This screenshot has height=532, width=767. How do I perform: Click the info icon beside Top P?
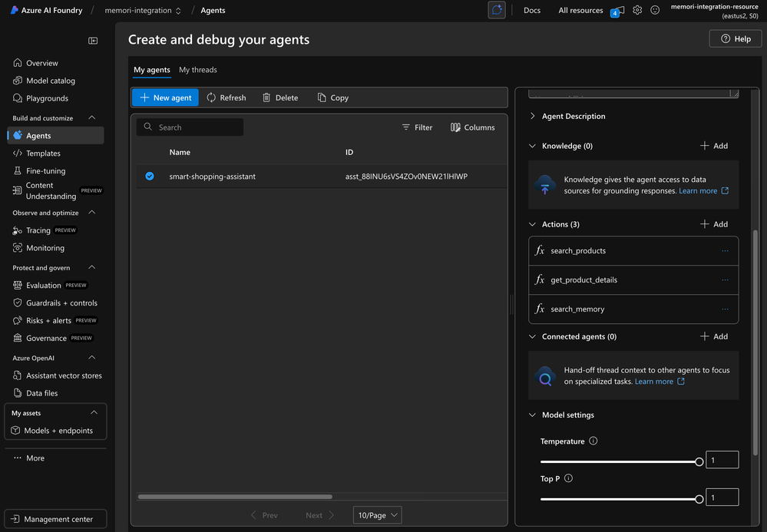click(x=568, y=478)
